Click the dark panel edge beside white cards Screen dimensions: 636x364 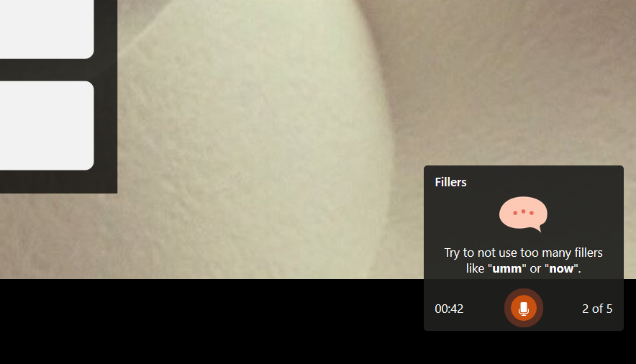click(106, 96)
